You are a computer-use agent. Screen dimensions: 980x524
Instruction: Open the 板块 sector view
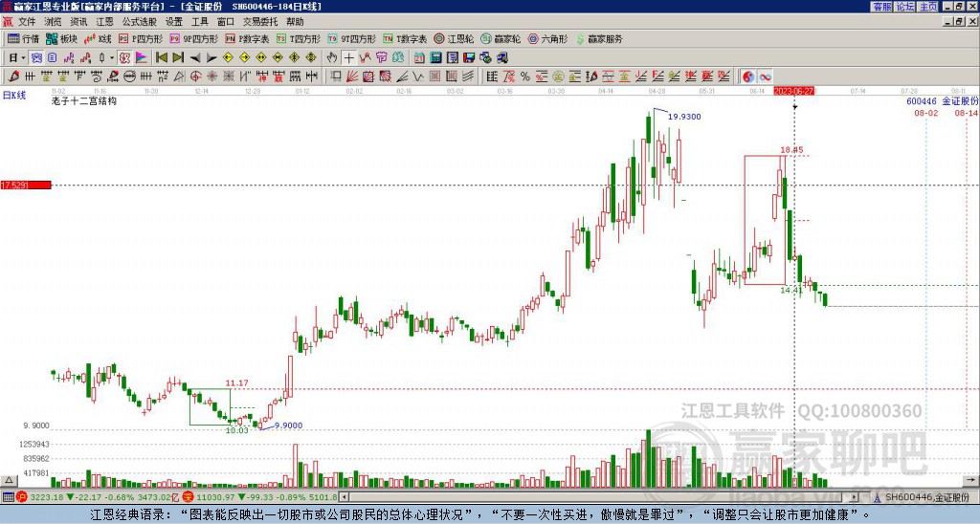coord(61,38)
